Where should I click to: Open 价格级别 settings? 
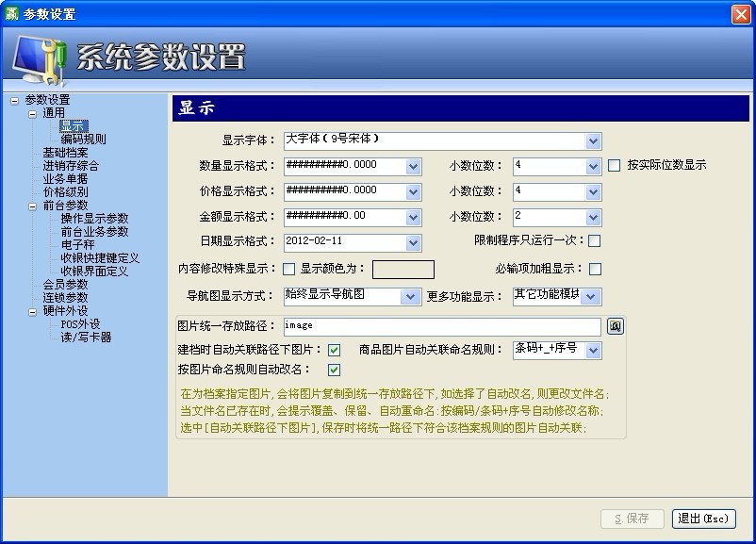coord(66,192)
